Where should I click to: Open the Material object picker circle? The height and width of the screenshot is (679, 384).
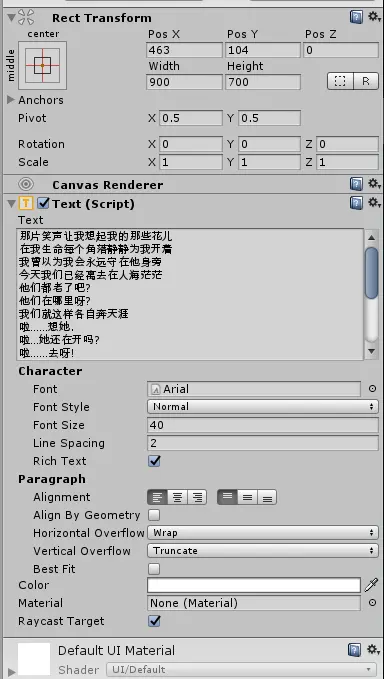click(372, 603)
